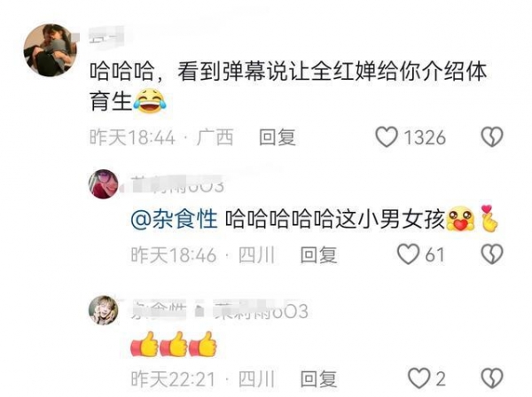
Task: Reply to the 昨天18:46 comment
Action: click(318, 255)
